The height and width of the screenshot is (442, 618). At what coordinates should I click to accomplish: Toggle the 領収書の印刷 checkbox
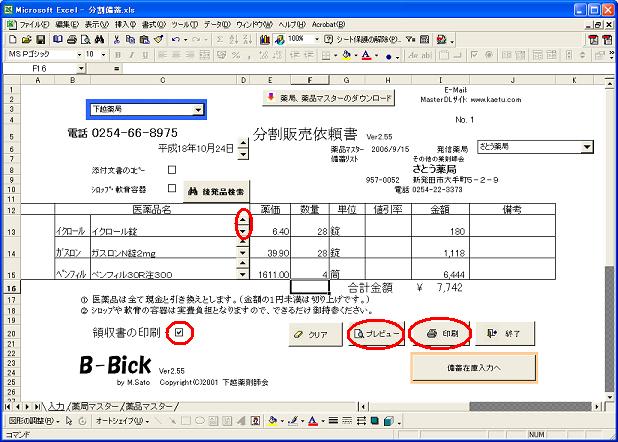[178, 332]
